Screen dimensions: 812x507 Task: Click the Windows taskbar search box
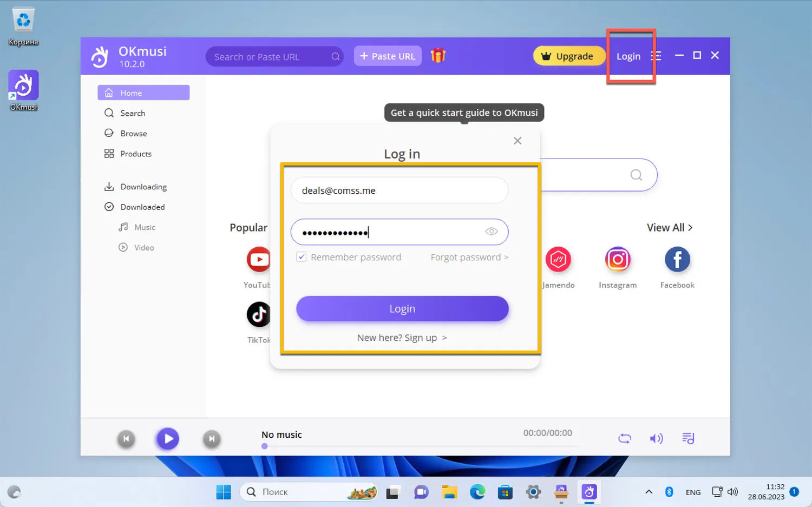tap(309, 492)
